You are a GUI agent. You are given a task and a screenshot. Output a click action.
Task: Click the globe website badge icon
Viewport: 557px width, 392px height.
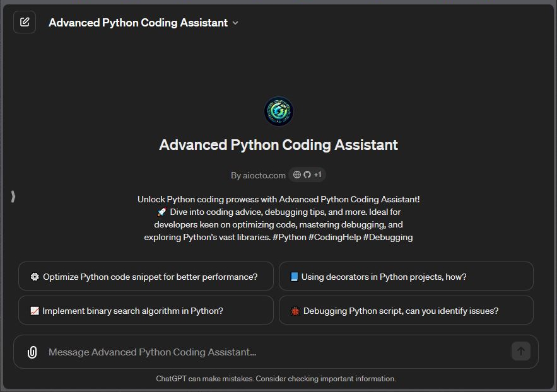tap(296, 175)
